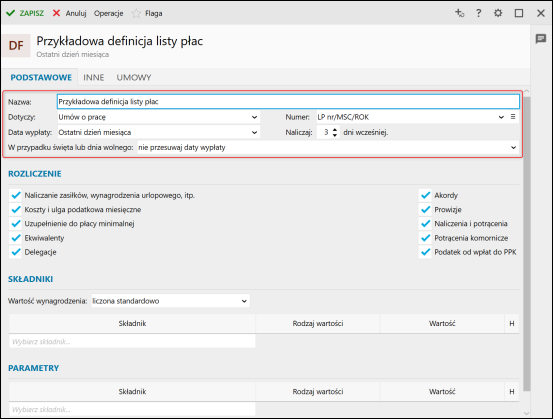Click the vertical scrollbar of the form
The image size is (553, 419).
click(527, 243)
